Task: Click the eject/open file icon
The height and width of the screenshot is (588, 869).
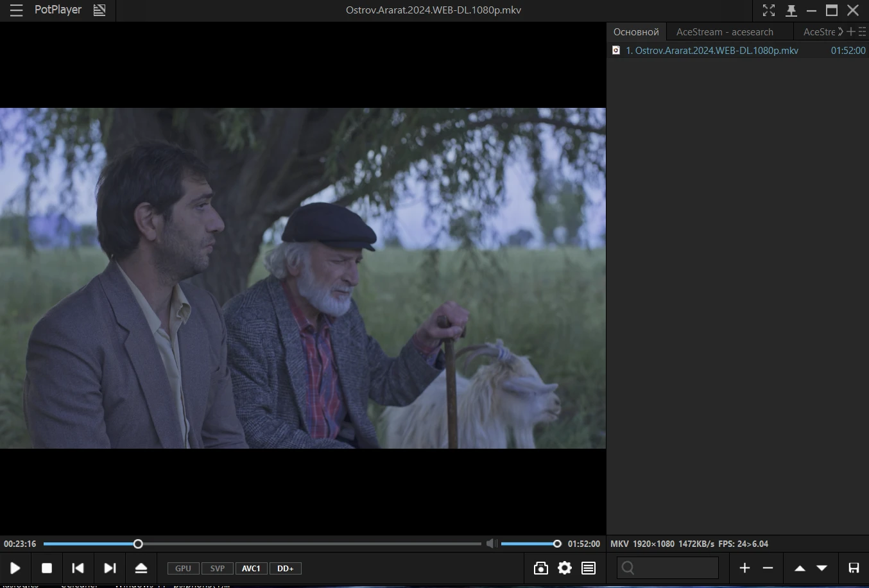Action: [141, 568]
